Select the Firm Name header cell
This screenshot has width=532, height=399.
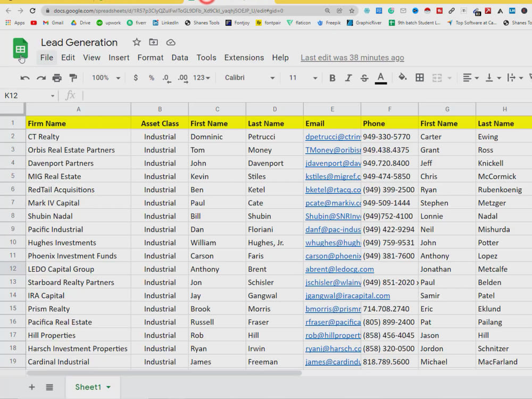(x=78, y=123)
